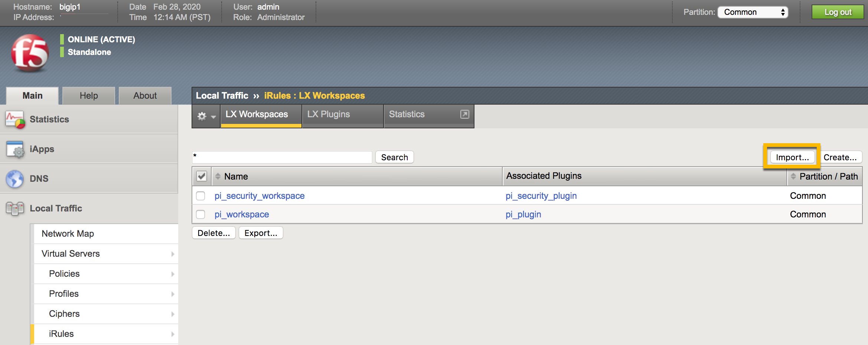Open the pi_workspace link
This screenshot has width=868, height=345.
point(242,214)
